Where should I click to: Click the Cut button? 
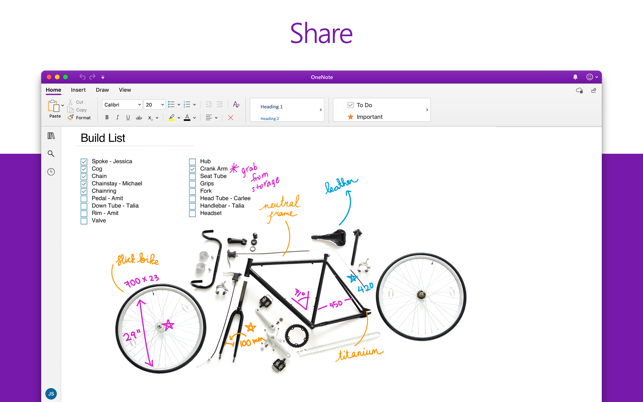(x=76, y=102)
